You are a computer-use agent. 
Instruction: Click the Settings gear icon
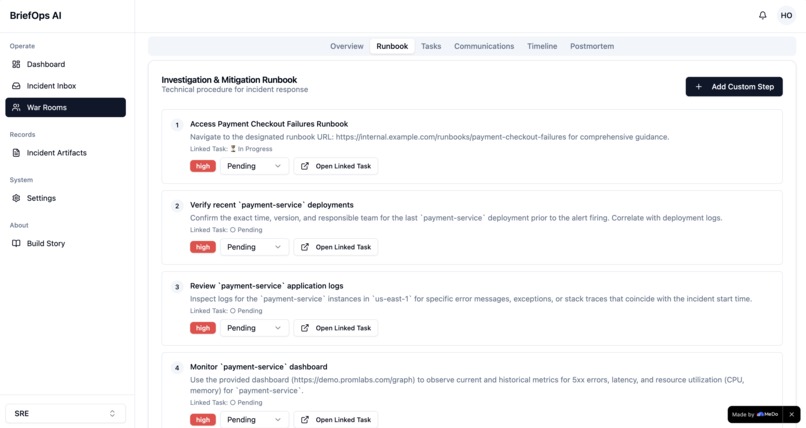pos(16,198)
